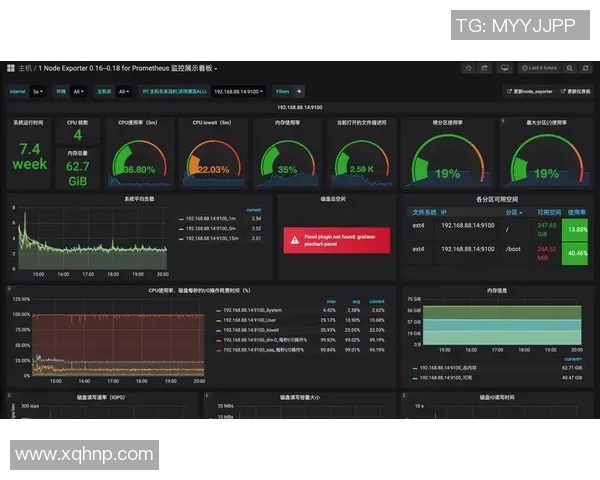The image size is (600, 480).
Task: Open the 更新node_exporter external link
Action: pyautogui.click(x=531, y=91)
